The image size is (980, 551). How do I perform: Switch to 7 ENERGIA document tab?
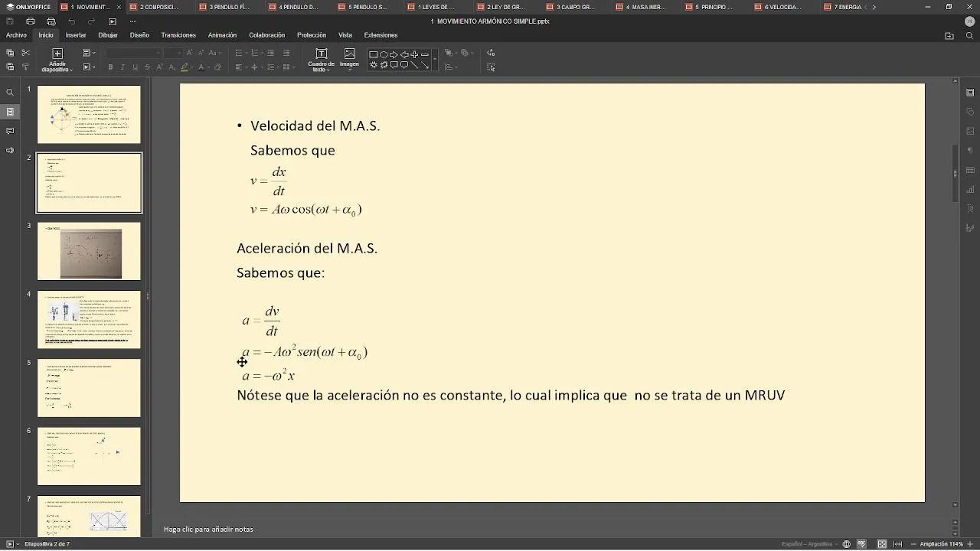(844, 7)
